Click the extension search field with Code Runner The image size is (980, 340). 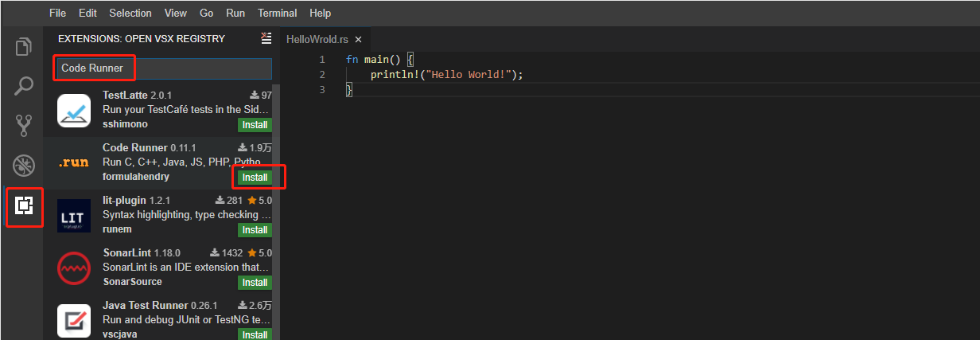click(163, 68)
